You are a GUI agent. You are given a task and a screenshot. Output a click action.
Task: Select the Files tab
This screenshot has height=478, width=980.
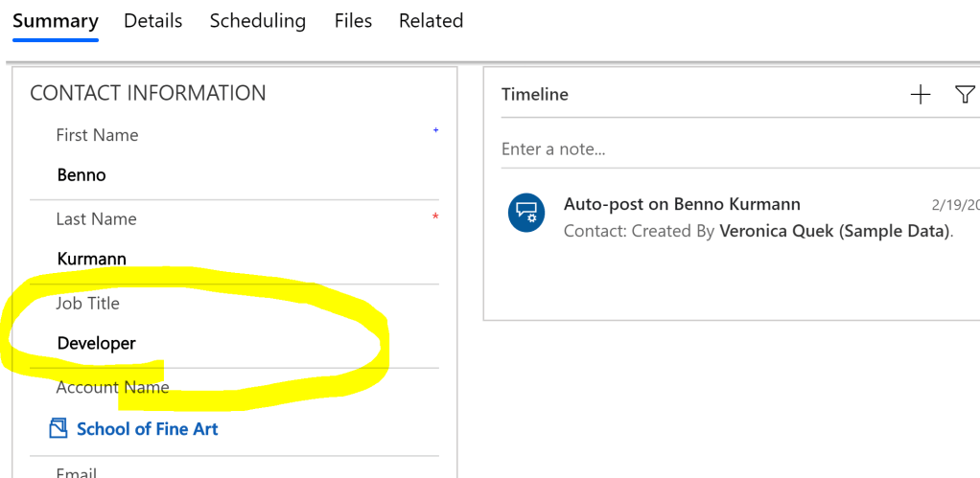(353, 21)
